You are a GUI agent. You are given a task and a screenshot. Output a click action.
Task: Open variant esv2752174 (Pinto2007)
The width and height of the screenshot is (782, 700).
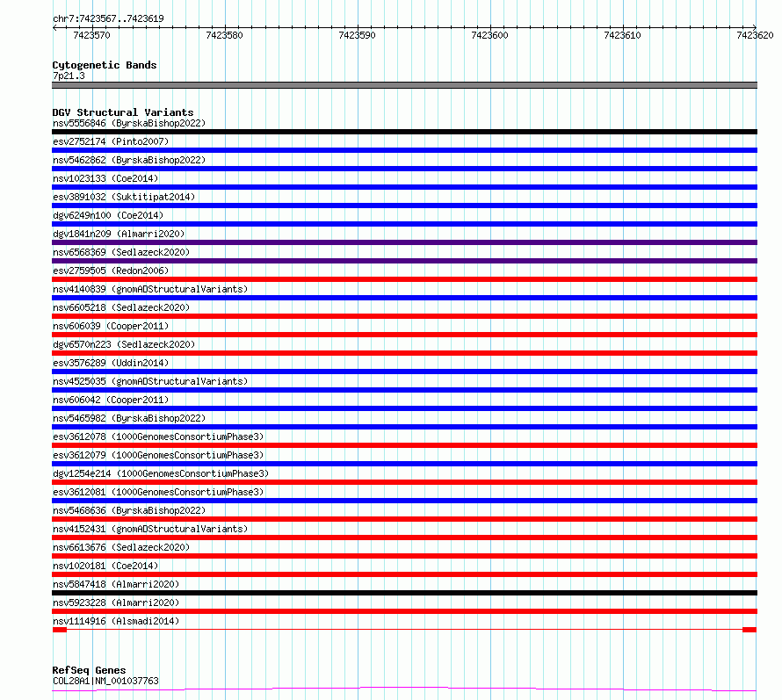(111, 141)
